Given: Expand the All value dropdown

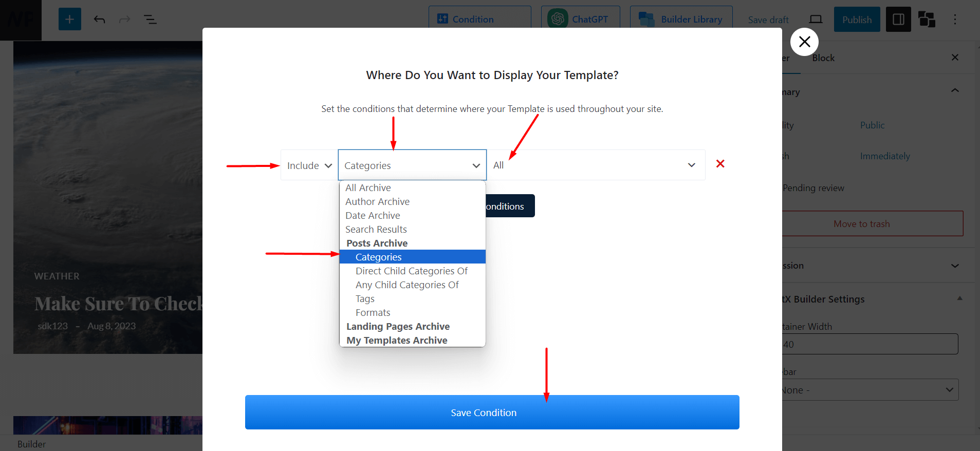Looking at the screenshot, I should [595, 165].
